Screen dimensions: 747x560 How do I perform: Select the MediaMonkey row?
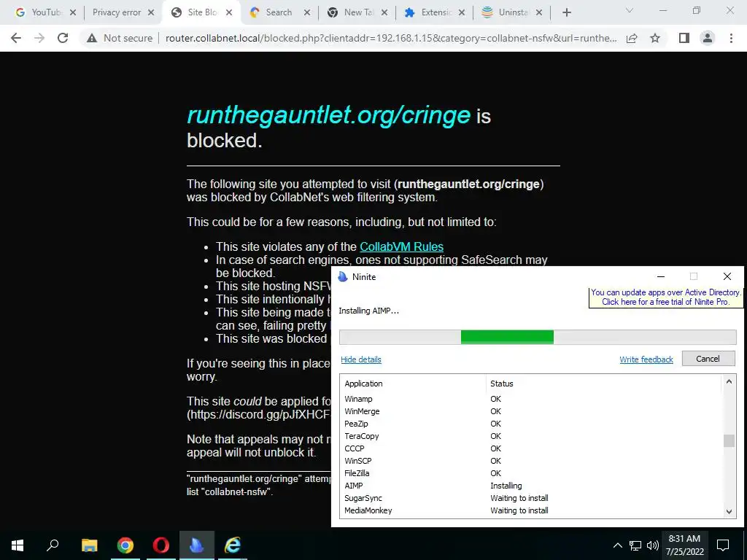point(531,510)
